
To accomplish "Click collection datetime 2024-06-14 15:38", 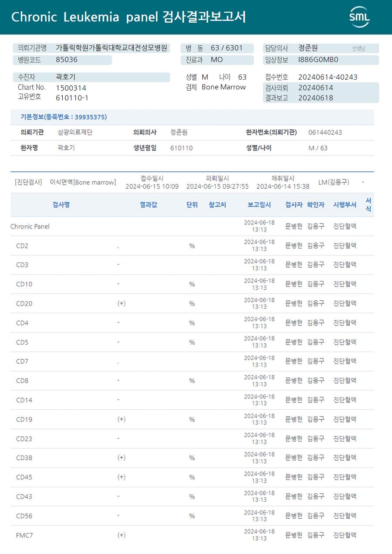I will (283, 187).
